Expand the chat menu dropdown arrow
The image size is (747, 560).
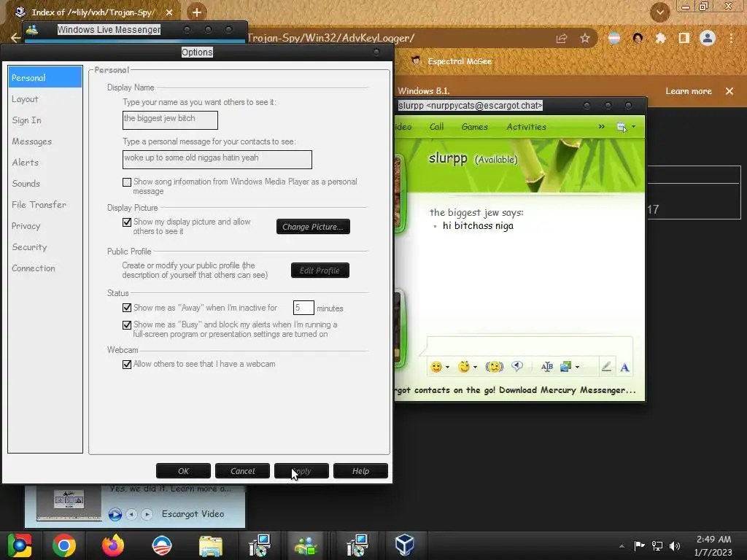point(633,127)
